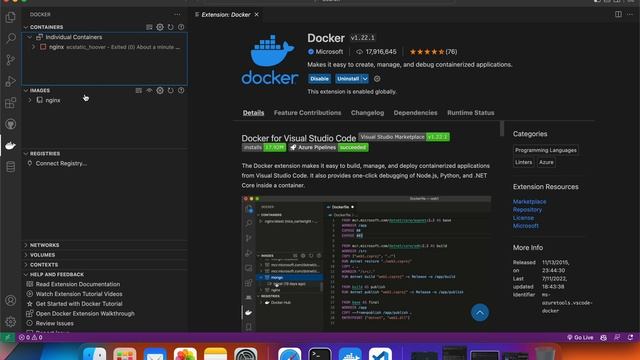Choose the Azure category tag
This screenshot has width=640, height=360.
[x=546, y=162]
